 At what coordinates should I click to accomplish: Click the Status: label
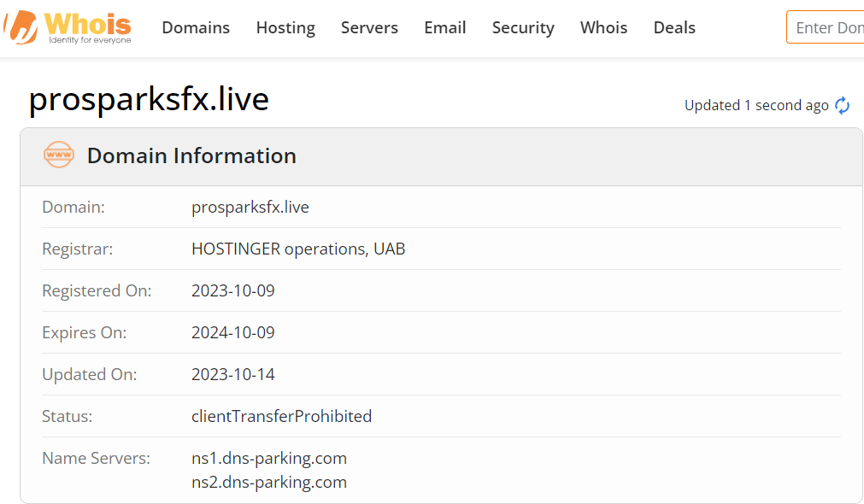(x=68, y=416)
